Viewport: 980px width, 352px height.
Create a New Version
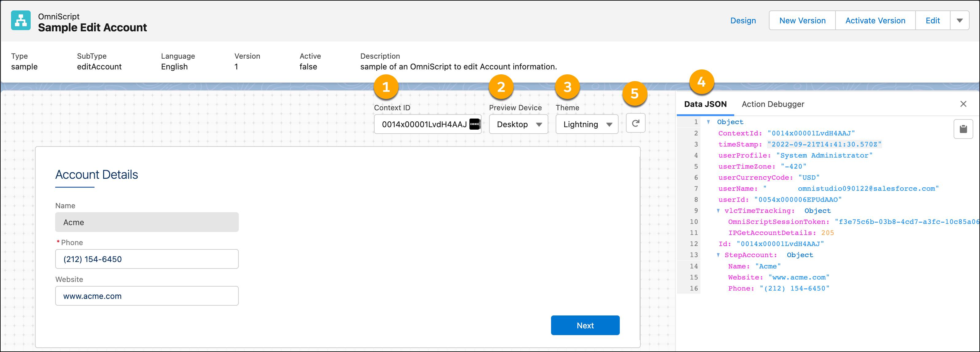[x=801, y=20]
